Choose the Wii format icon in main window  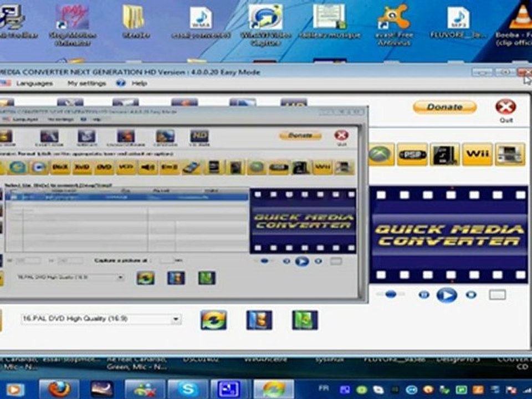(x=477, y=155)
